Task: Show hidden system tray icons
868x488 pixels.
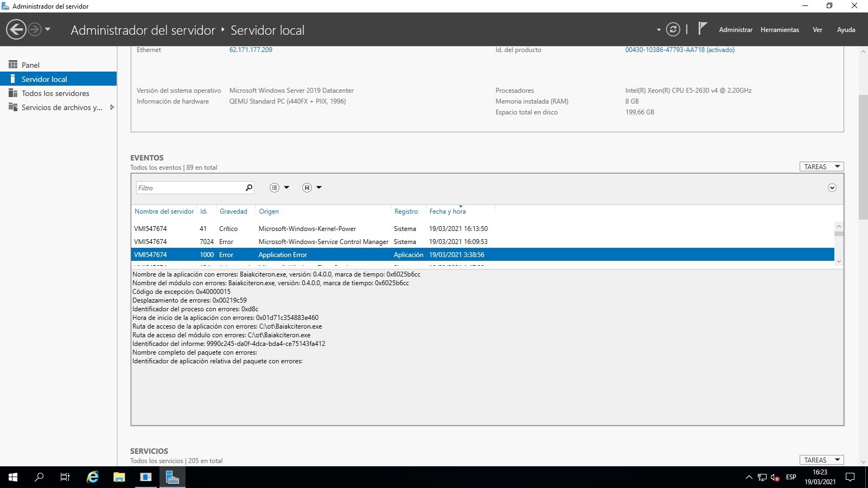Action: click(749, 477)
